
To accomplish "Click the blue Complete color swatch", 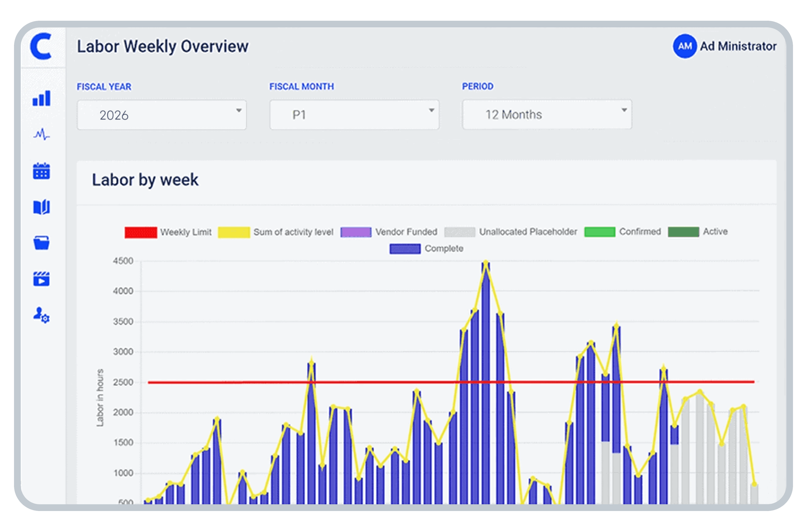I will [405, 249].
